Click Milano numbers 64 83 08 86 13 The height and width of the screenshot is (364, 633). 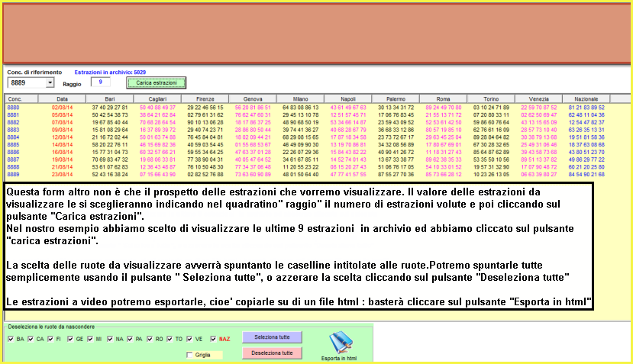[x=300, y=108]
